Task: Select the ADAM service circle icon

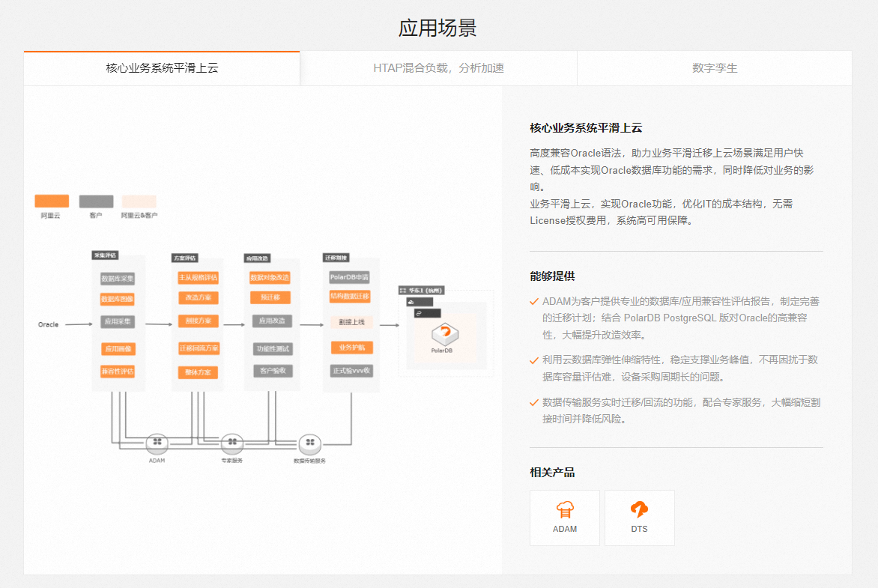Action: click(x=157, y=443)
